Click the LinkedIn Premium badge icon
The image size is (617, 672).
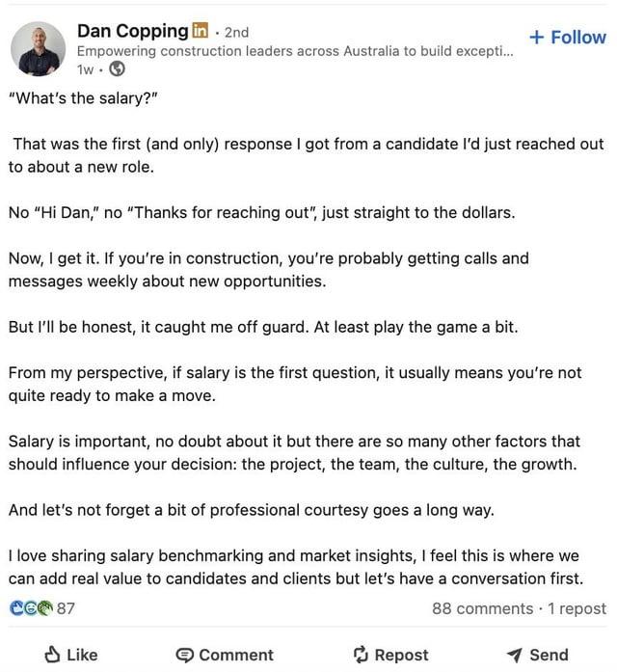(200, 31)
